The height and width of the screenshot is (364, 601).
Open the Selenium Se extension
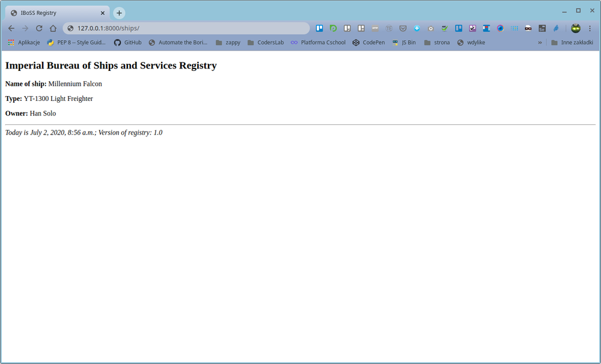[x=542, y=28]
